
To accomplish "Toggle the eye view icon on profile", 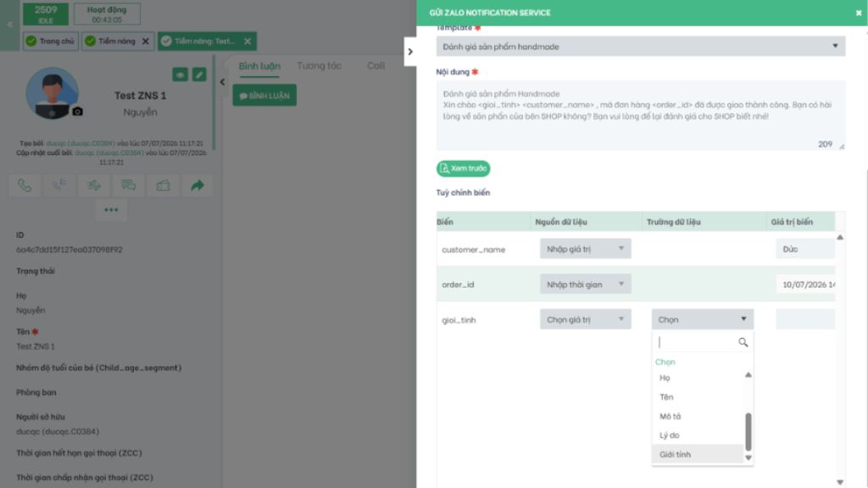I will click(x=180, y=75).
